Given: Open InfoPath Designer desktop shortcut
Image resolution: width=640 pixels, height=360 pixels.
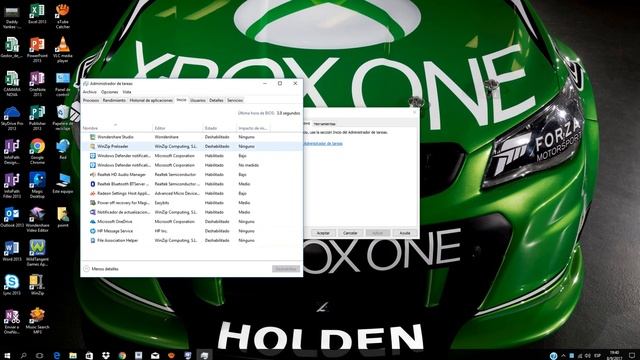Looking at the screenshot, I should click(12, 151).
